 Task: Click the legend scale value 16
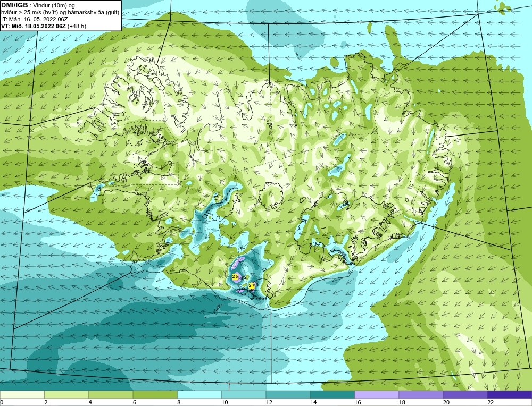pyautogui.click(x=358, y=402)
